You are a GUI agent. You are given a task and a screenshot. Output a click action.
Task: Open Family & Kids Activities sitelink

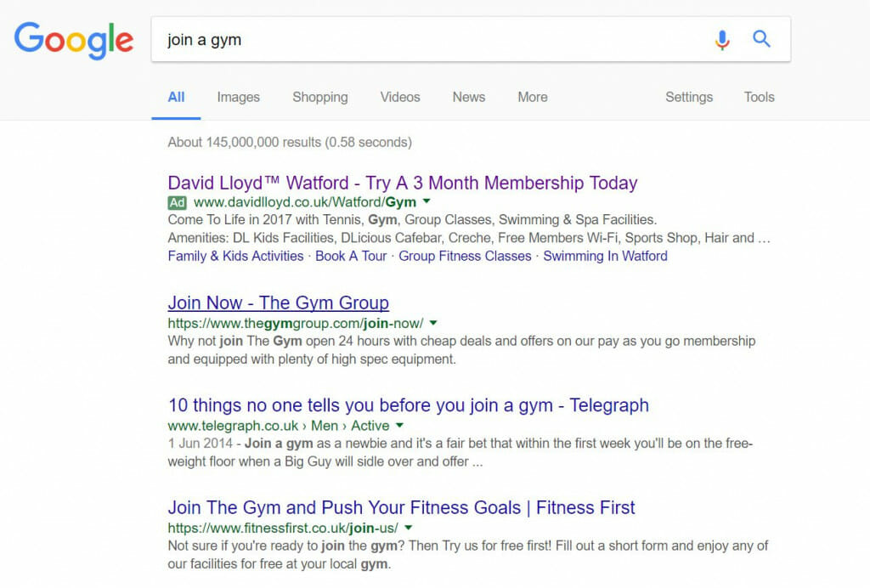(x=236, y=256)
